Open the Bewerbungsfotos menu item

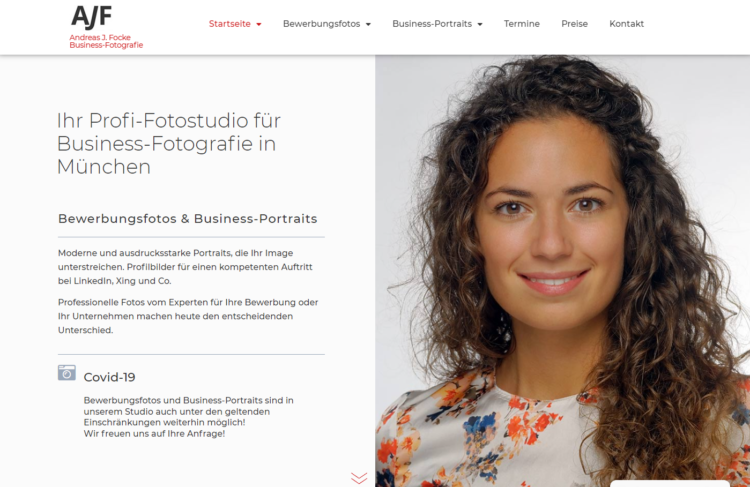tap(321, 24)
